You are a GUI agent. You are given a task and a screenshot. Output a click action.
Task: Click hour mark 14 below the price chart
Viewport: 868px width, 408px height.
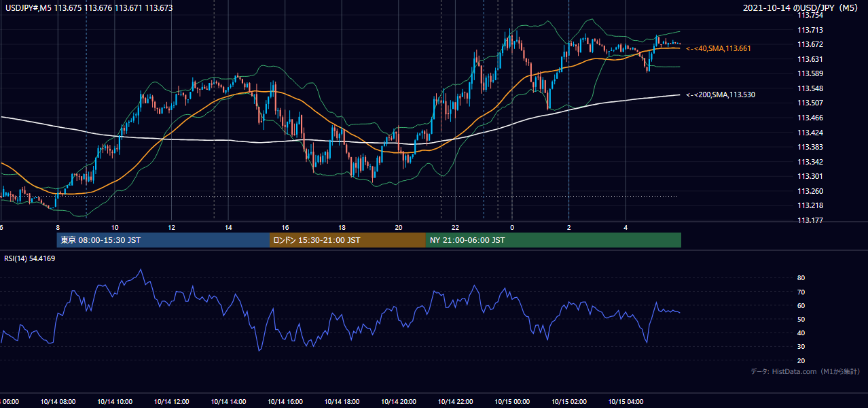pyautogui.click(x=228, y=228)
